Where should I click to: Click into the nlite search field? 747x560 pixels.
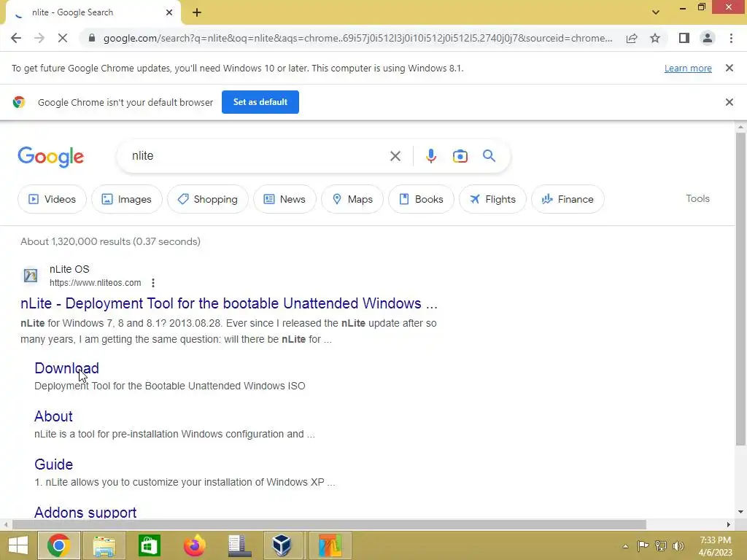(x=258, y=156)
